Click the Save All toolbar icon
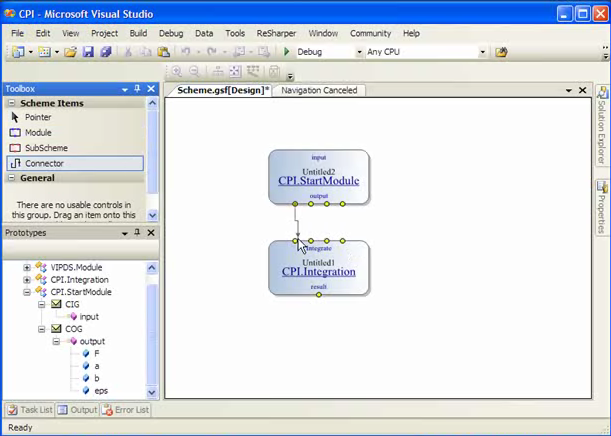611x436 pixels. click(x=105, y=52)
